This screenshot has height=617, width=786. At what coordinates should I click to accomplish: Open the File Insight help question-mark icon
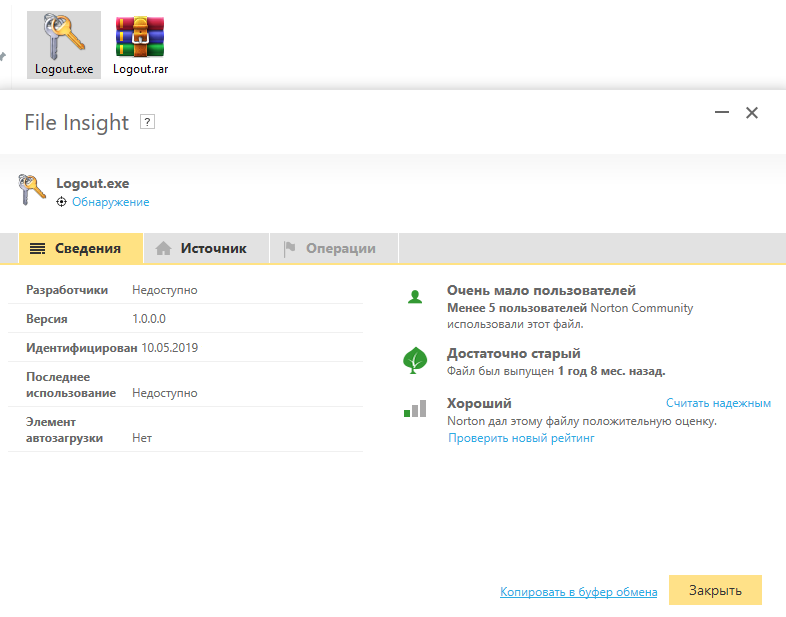[x=147, y=122]
